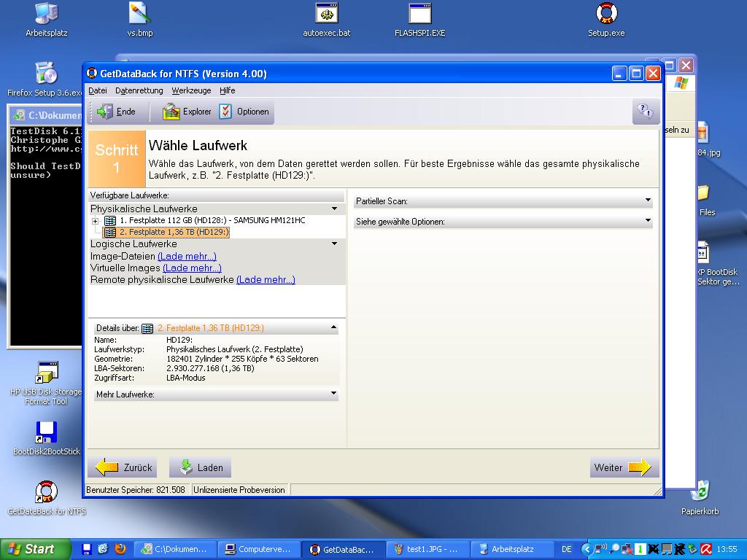The width and height of the screenshot is (747, 560).
Task: Select the XP BootDisk Sektor desktop icon
Action: click(x=719, y=263)
